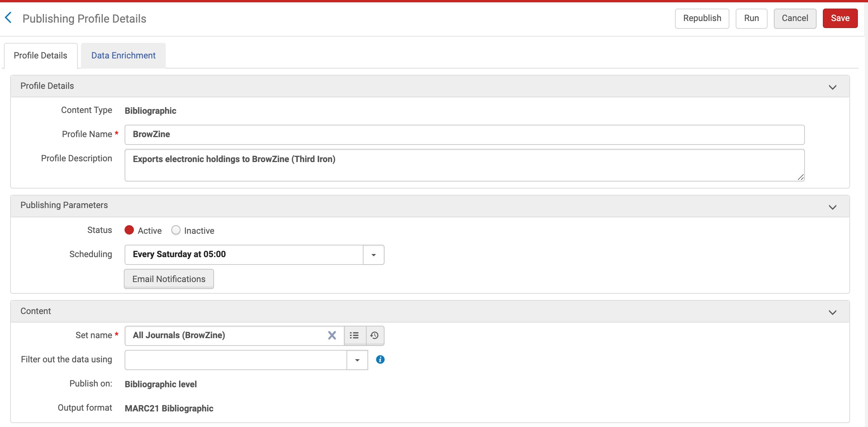Screen dimensions: 868x427
Task: Collapse the Publishing Parameters section
Action: point(833,207)
